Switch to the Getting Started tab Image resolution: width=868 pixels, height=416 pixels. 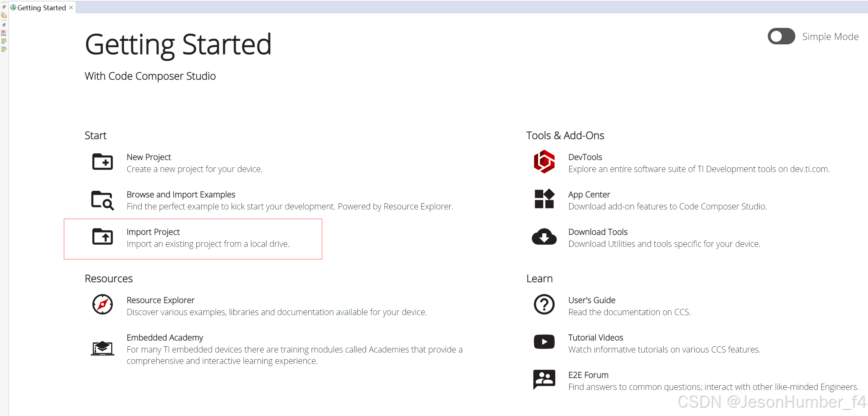pyautogui.click(x=41, y=8)
